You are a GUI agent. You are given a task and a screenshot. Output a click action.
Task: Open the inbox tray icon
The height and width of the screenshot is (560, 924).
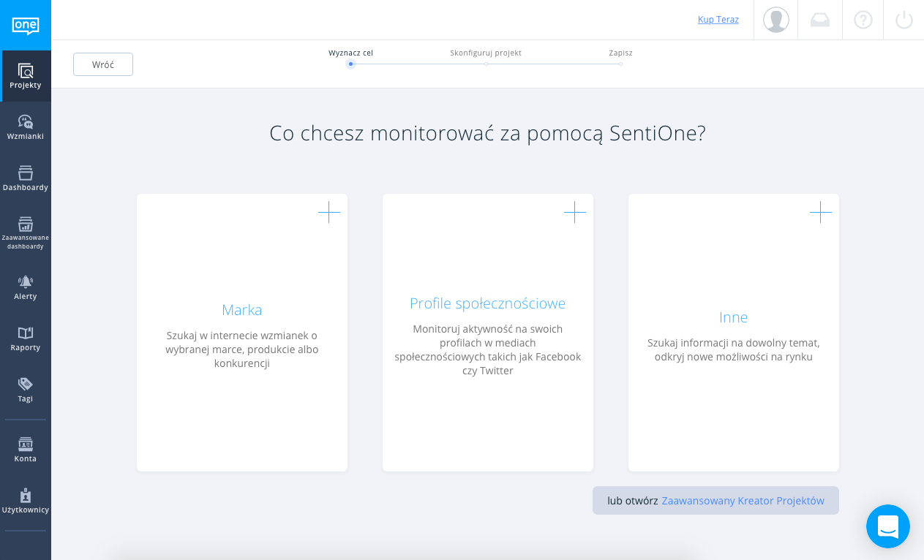pos(820,20)
